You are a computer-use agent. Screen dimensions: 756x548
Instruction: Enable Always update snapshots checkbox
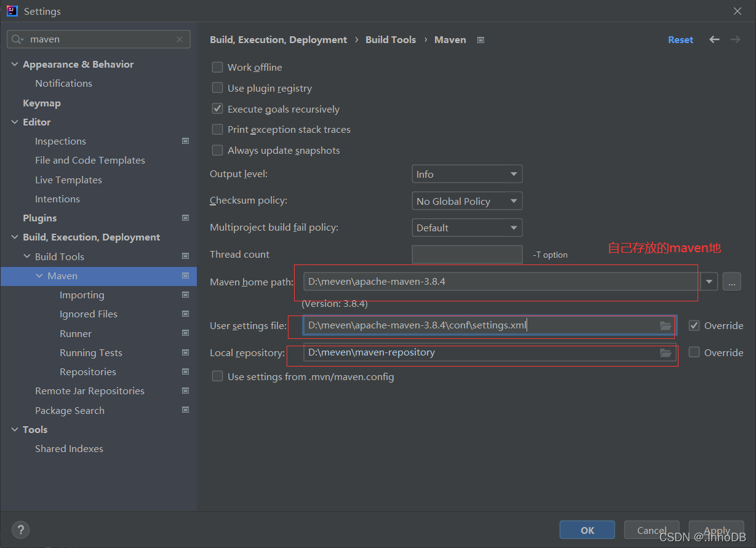point(217,150)
